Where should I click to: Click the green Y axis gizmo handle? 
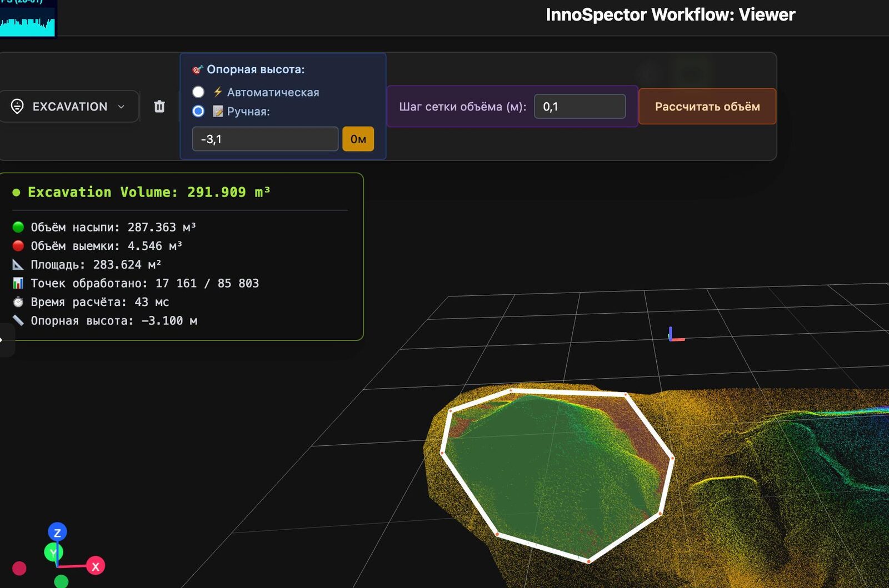tap(53, 552)
